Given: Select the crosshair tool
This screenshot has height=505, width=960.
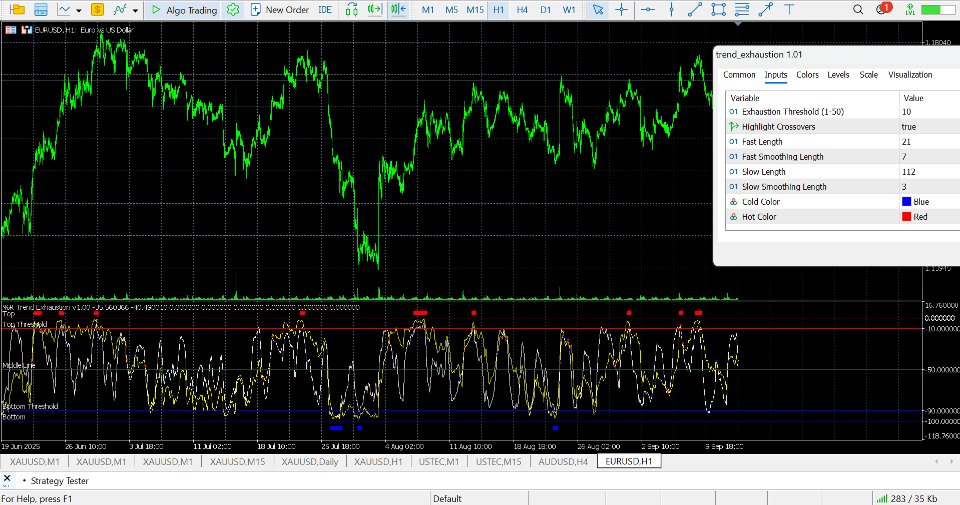Looking at the screenshot, I should [621, 9].
